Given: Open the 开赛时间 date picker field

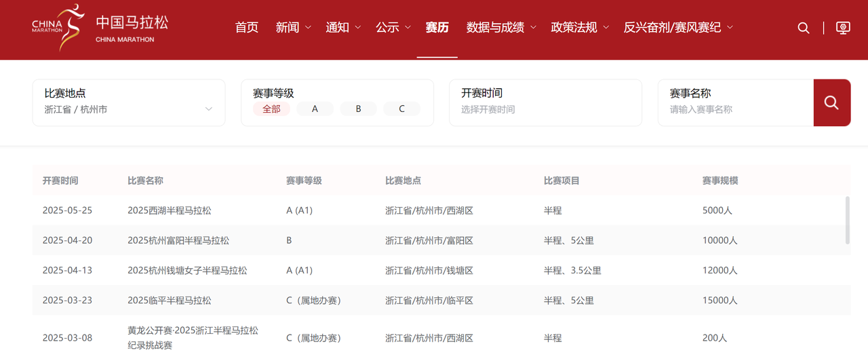Looking at the screenshot, I should point(545,102).
